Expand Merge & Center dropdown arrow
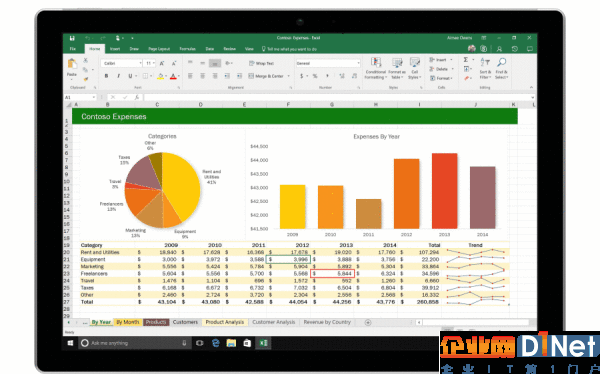Screen dimensions: 600x374 288,76
